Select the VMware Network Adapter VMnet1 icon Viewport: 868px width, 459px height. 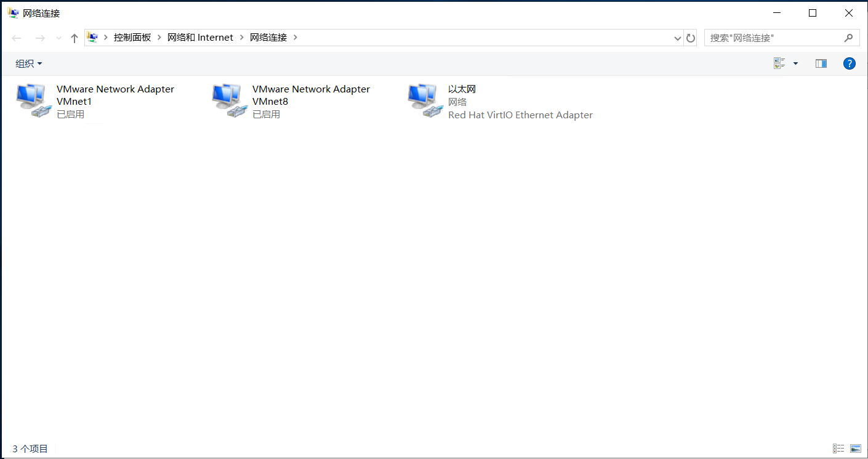point(33,101)
